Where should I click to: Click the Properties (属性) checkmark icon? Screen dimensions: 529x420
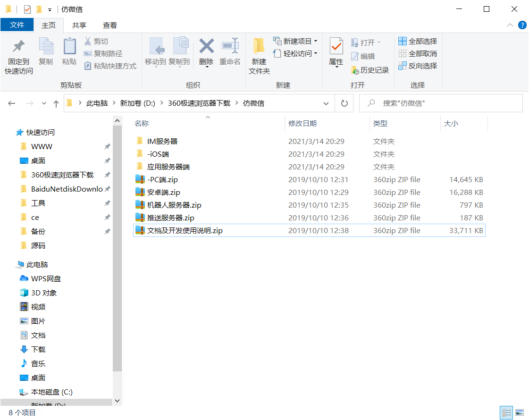point(336,46)
